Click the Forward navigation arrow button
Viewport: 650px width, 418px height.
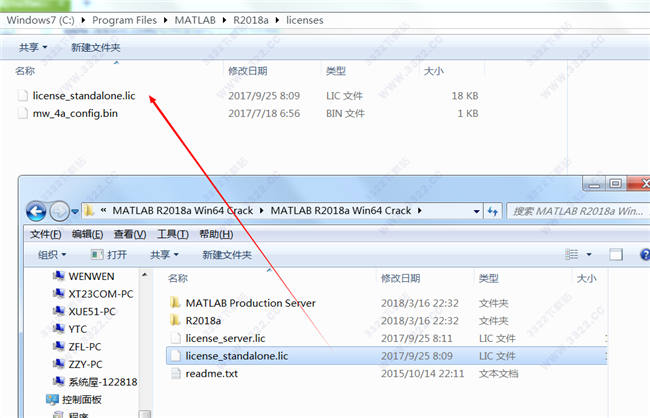pyautogui.click(x=59, y=211)
